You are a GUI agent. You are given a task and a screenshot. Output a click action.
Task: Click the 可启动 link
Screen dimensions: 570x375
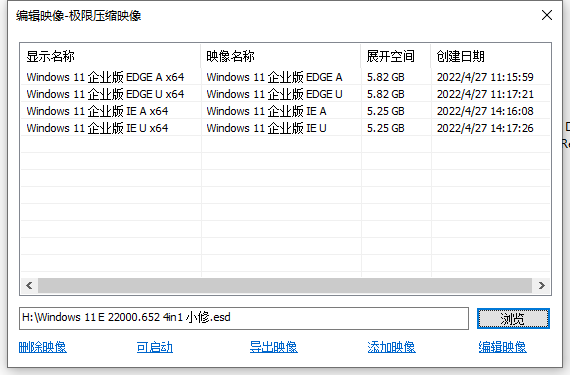pos(154,347)
